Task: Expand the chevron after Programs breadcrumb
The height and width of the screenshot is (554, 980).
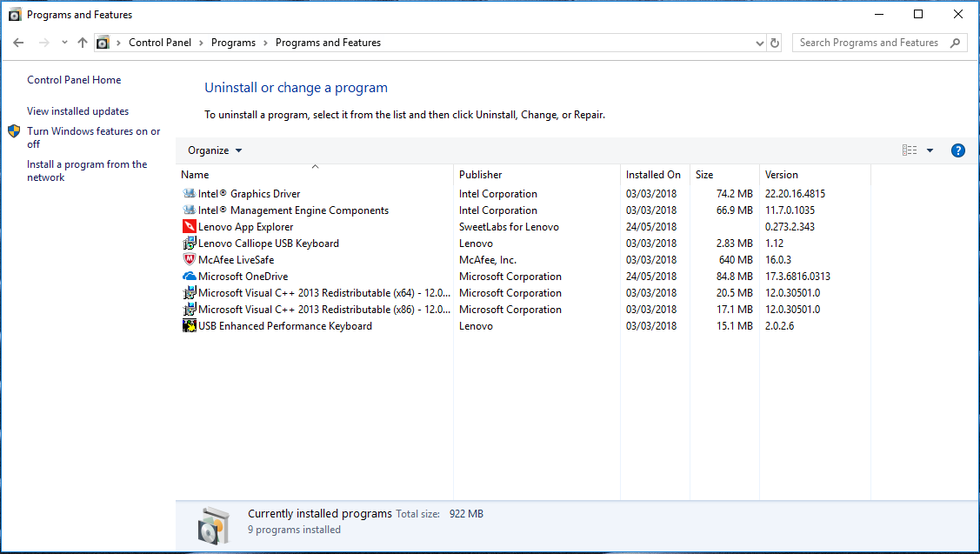Action: pyautogui.click(x=265, y=43)
